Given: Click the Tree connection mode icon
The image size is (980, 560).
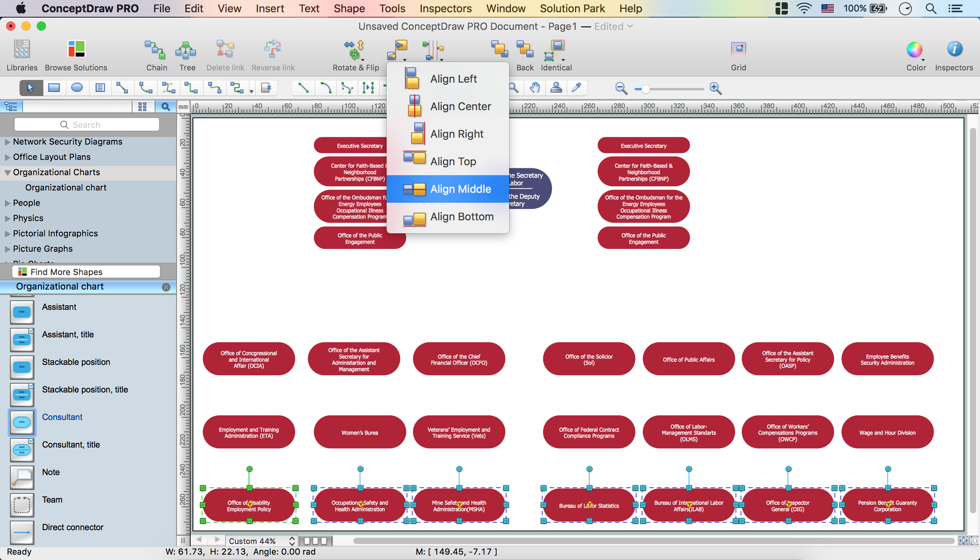Looking at the screenshot, I should click(x=187, y=51).
